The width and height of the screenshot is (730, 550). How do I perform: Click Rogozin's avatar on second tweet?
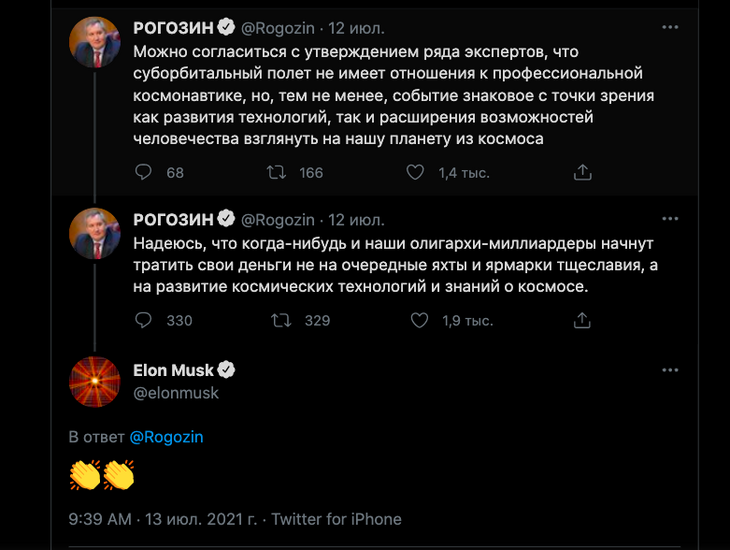coord(94,234)
